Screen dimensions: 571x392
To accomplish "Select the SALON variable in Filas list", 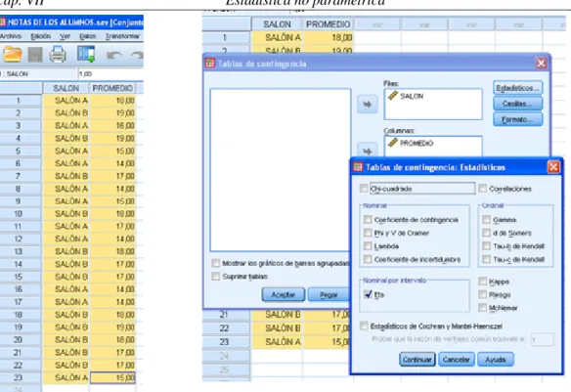I will (x=412, y=96).
